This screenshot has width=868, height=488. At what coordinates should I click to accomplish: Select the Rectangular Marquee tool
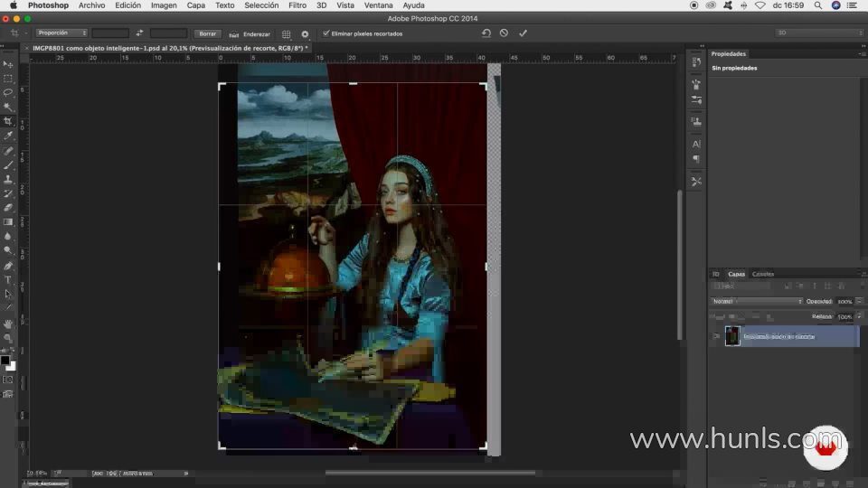[x=8, y=79]
